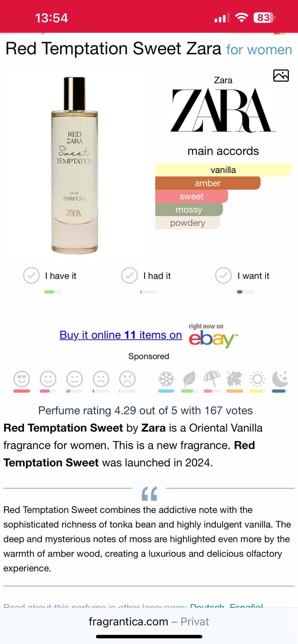Open "Buy it online 11 items on" link
The image size is (298, 644).
[120, 335]
